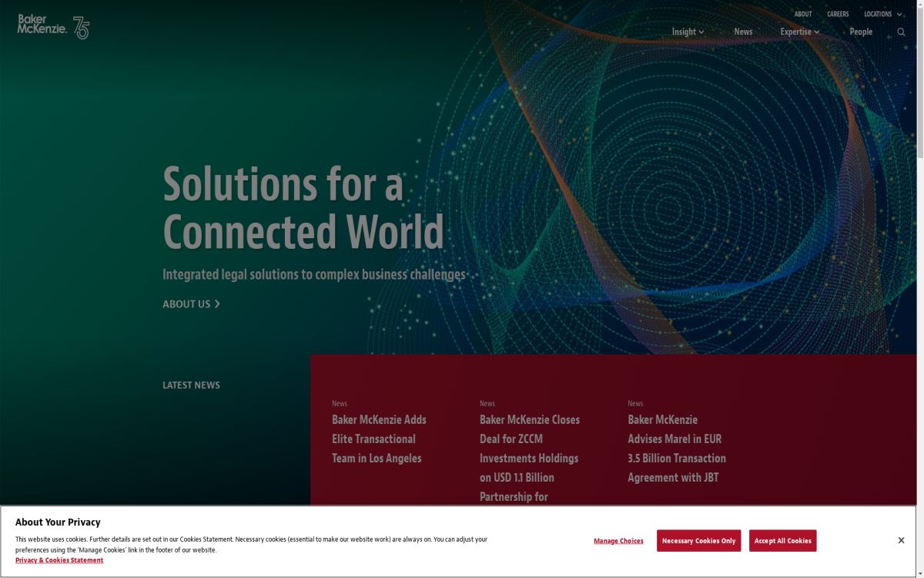This screenshot has height=578, width=924.
Task: Open Manage Choices cookie settings
Action: [x=618, y=541]
